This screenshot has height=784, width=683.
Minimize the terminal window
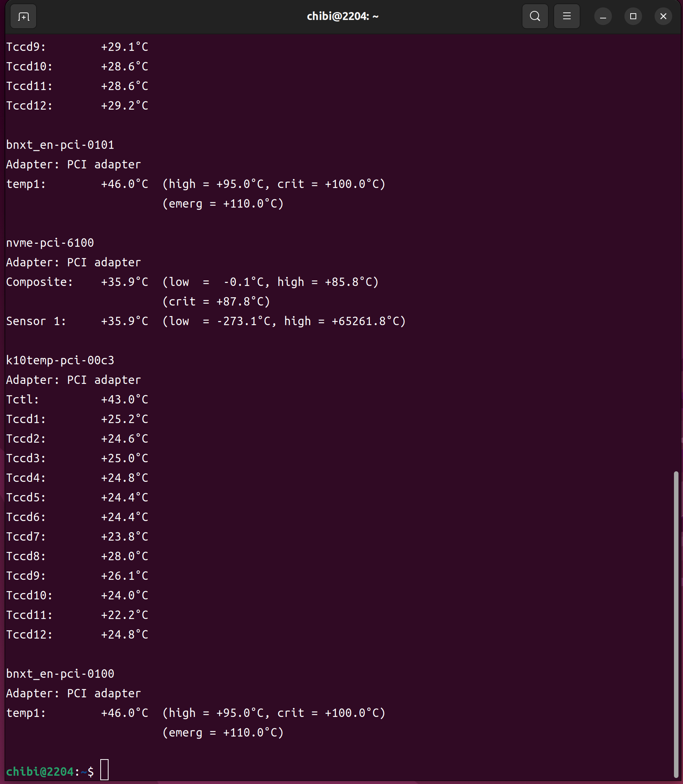603,16
